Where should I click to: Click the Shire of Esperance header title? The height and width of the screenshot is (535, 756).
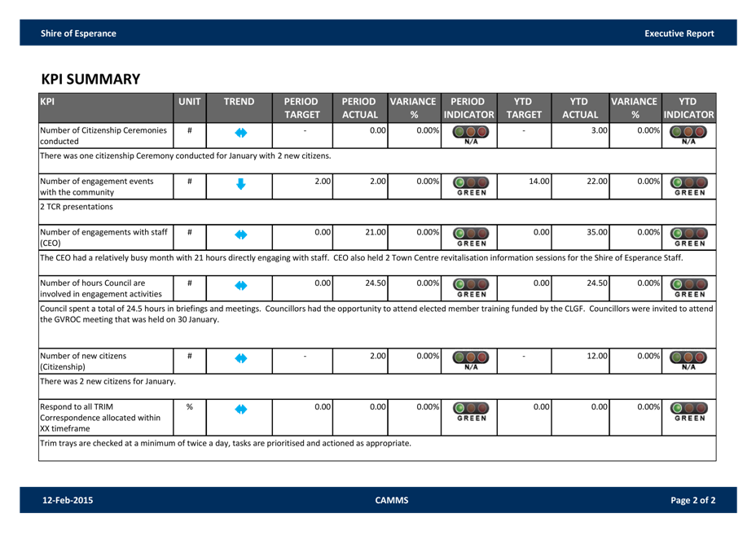pos(78,33)
